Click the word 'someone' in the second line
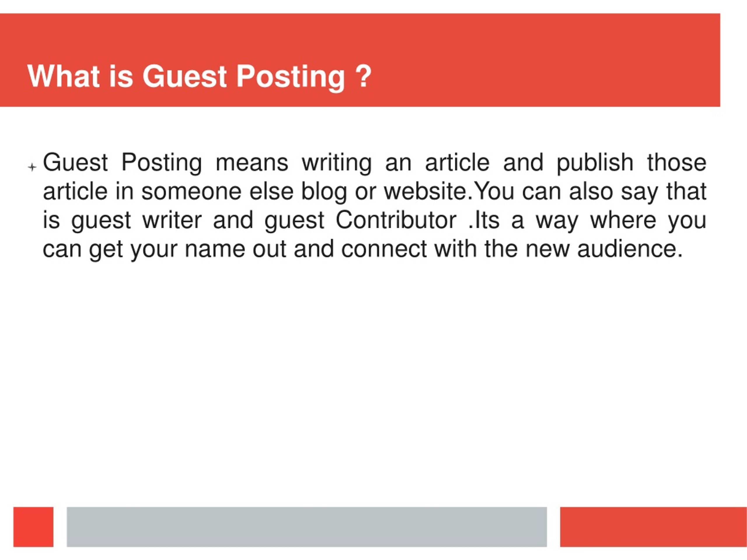Screen dimensions: 747x560 coord(191,191)
